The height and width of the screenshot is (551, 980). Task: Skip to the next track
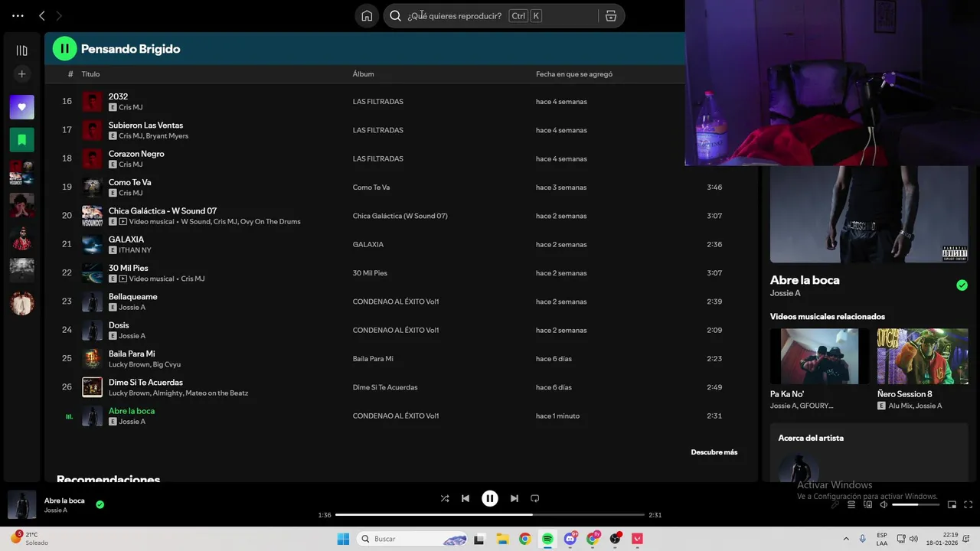pos(514,498)
